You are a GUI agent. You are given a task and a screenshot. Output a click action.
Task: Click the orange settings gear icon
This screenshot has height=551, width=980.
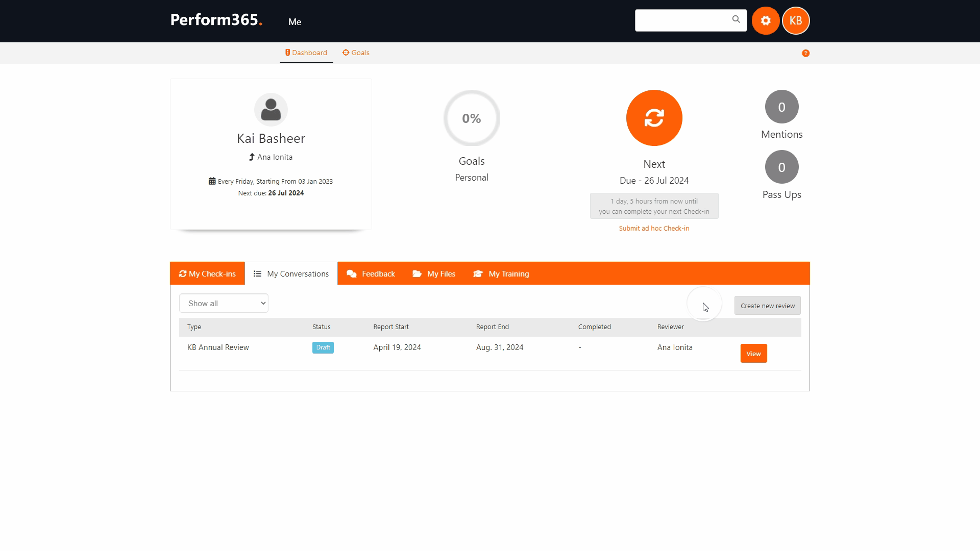click(x=765, y=21)
